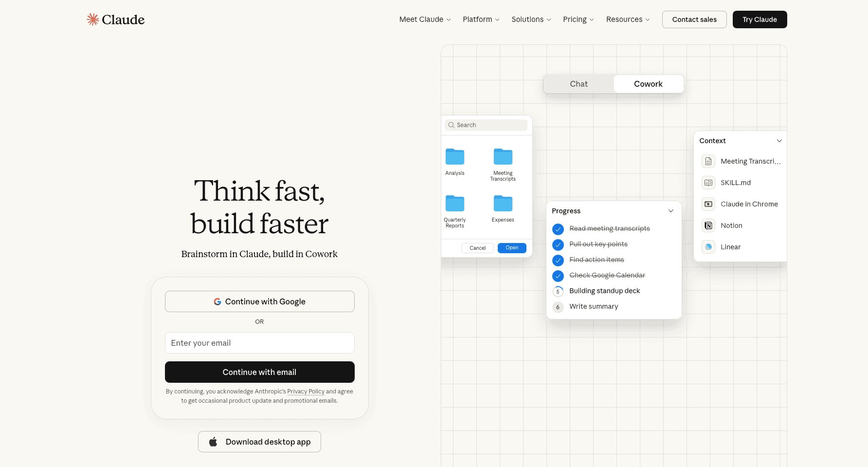868x467 pixels.
Task: Expand the Meet Claude menu
Action: click(425, 19)
